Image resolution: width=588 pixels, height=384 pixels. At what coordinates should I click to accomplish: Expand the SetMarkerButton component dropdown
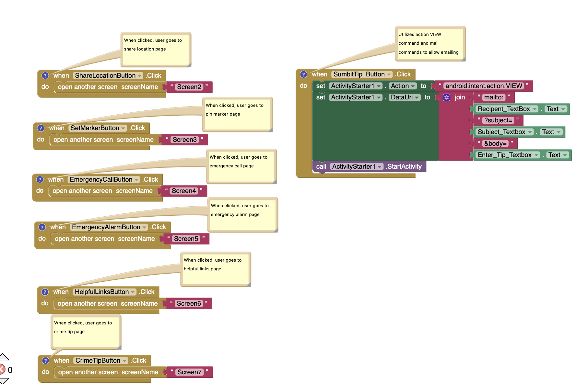[x=123, y=128]
